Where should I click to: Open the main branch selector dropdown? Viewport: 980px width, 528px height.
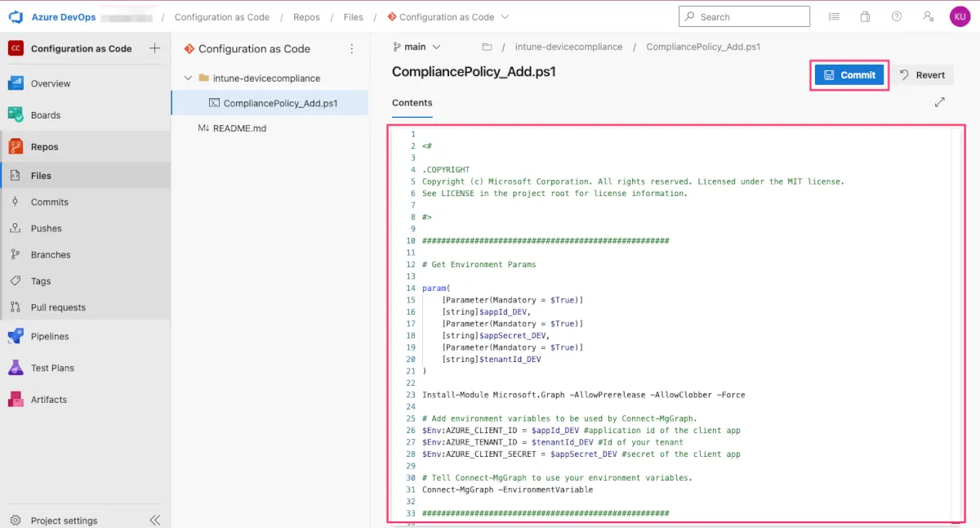tap(416, 47)
